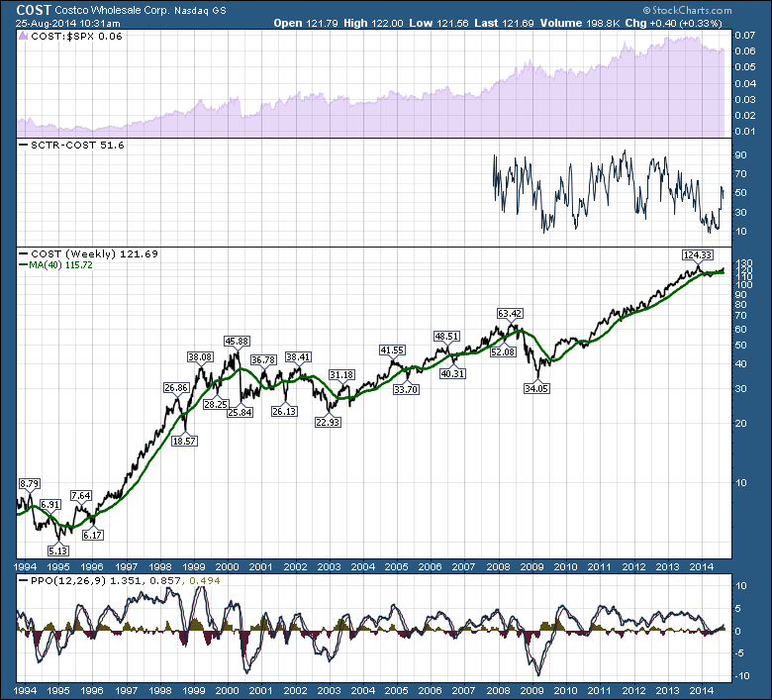The width and height of the screenshot is (772, 700).
Task: Click the 41.55 price annotation
Action: pyautogui.click(x=392, y=350)
